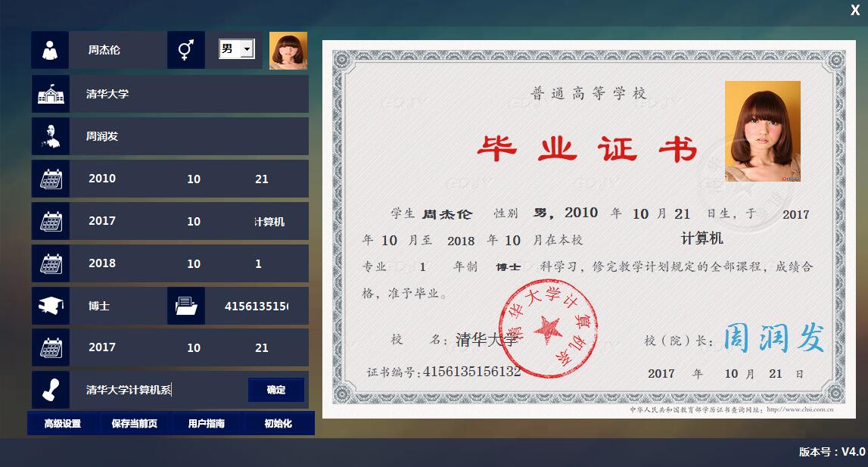This screenshot has width=868, height=467.
Task: Click 保存当前页 to save the current page
Action: 135,423
